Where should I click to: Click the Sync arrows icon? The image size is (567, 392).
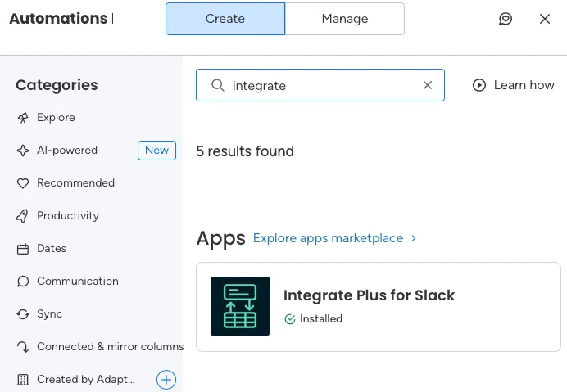point(23,314)
